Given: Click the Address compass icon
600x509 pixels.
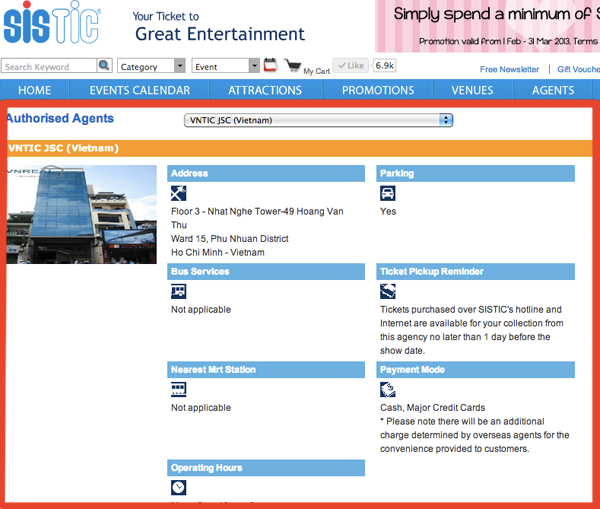Looking at the screenshot, I should [178, 193].
